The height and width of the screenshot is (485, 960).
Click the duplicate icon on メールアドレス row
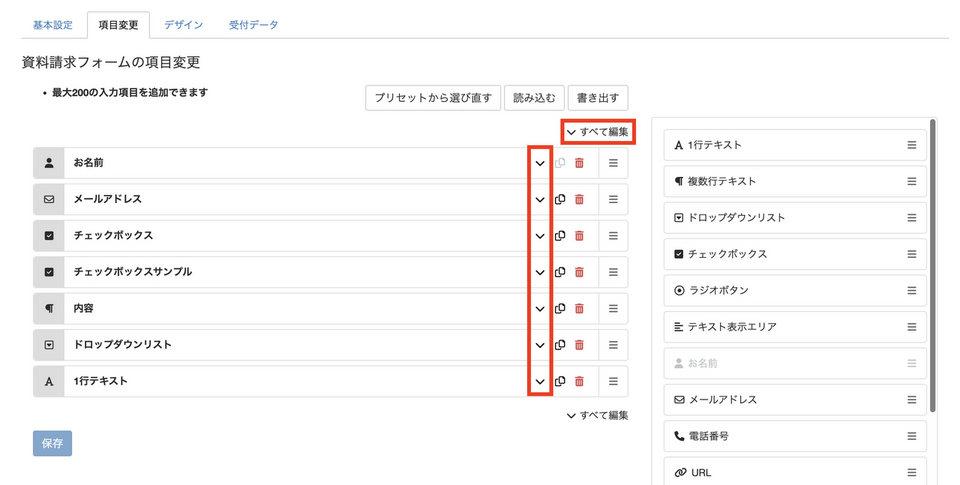pos(560,200)
